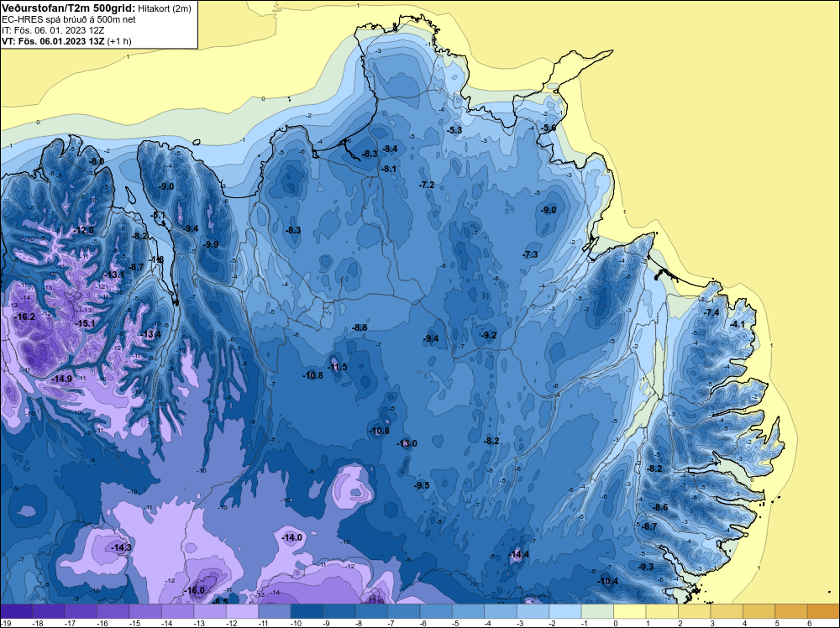Select the light yellow legend swatch labeled 0
Image resolution: width=840 pixels, height=628 pixels.
pos(629,611)
